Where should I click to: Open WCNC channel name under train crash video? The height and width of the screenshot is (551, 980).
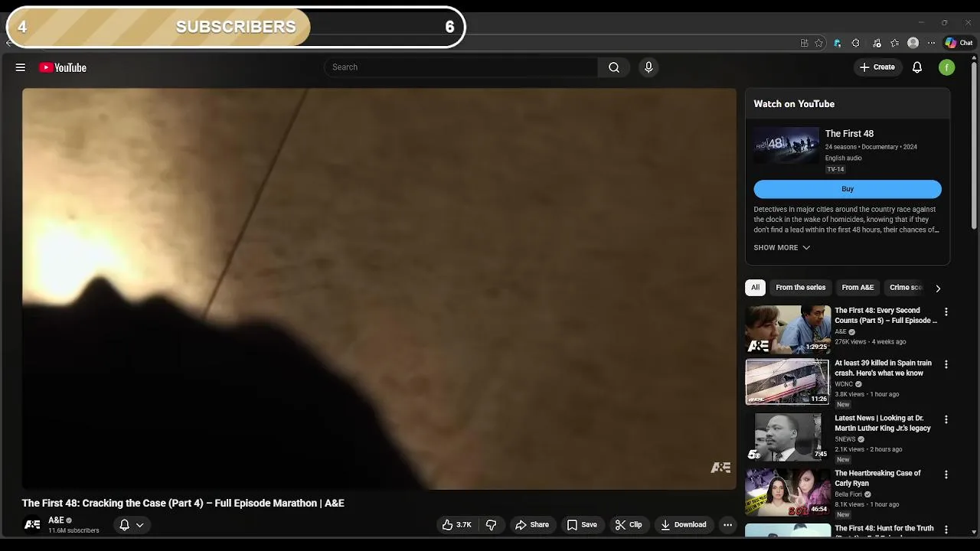[844, 384]
